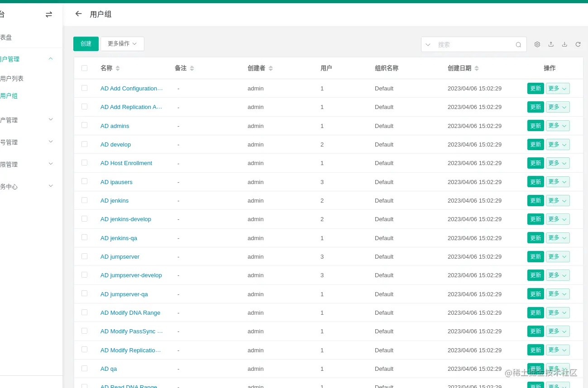
Task: Click the 组织名称 column header
Action: coord(387,68)
